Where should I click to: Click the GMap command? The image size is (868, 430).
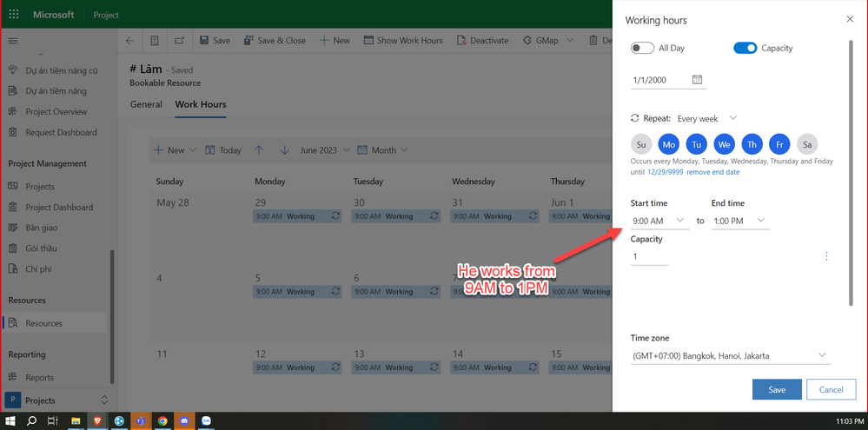540,41
